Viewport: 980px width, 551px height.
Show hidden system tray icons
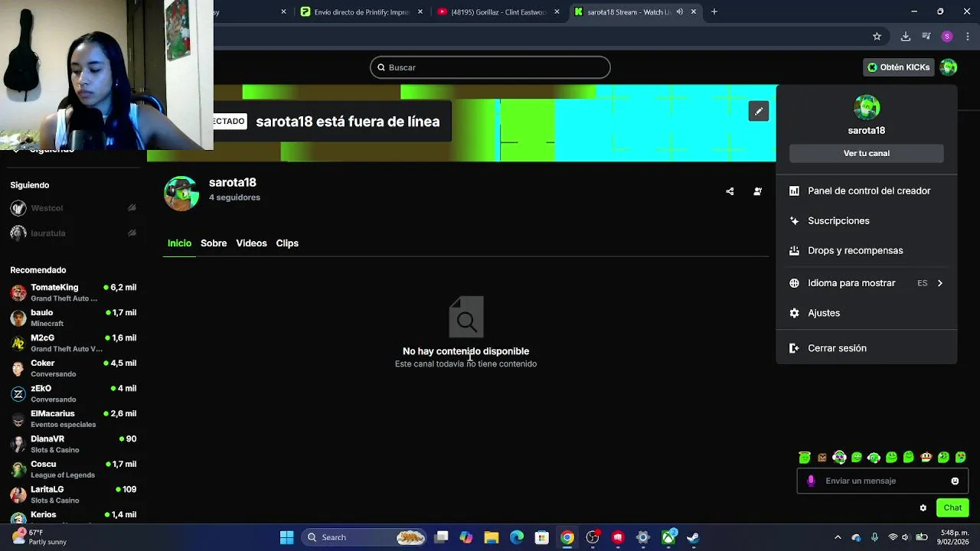(x=838, y=537)
